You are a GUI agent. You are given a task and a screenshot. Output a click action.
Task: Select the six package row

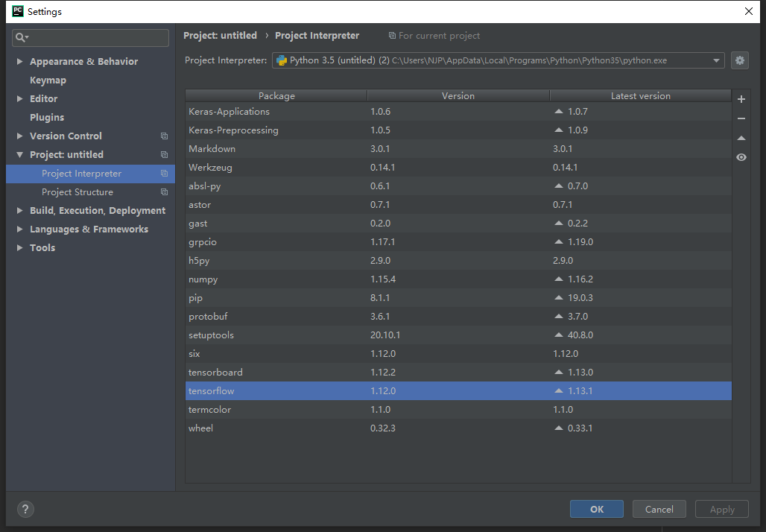tap(458, 353)
